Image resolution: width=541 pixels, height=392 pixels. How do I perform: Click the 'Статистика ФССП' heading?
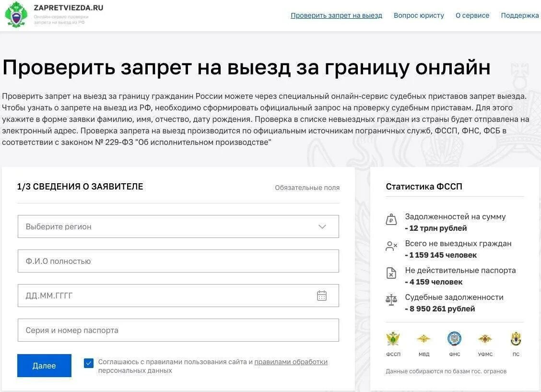point(423,187)
